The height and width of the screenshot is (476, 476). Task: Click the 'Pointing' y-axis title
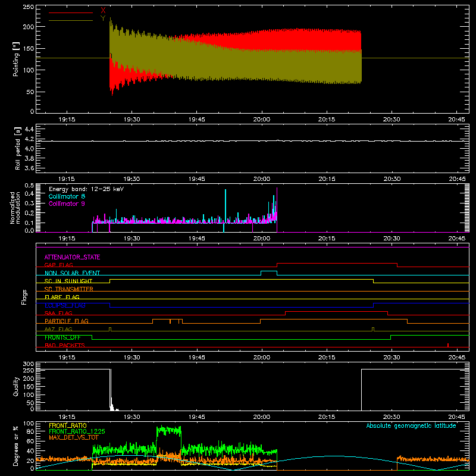tap(16, 59)
